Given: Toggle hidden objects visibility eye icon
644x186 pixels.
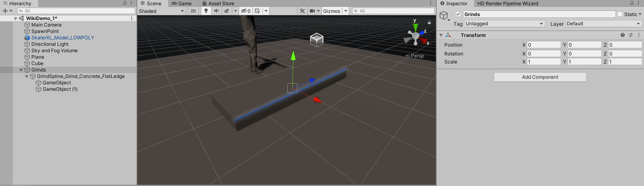Looking at the screenshot, I should [246, 11].
